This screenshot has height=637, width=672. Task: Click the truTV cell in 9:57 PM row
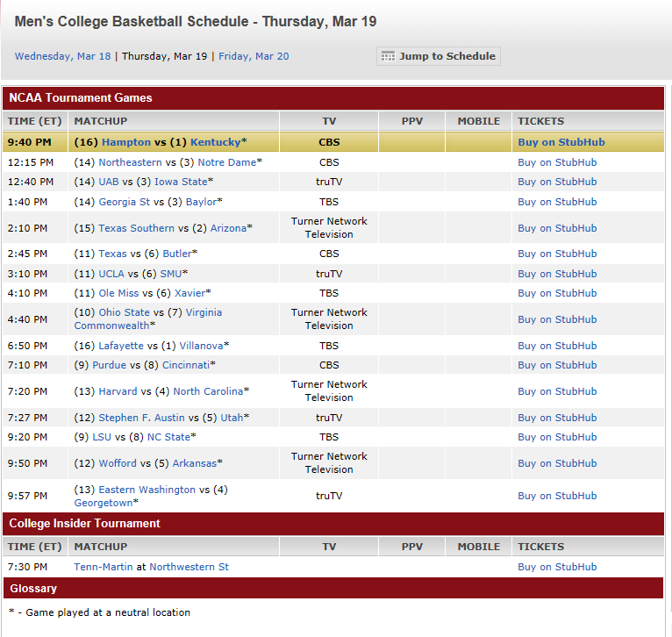tap(329, 496)
